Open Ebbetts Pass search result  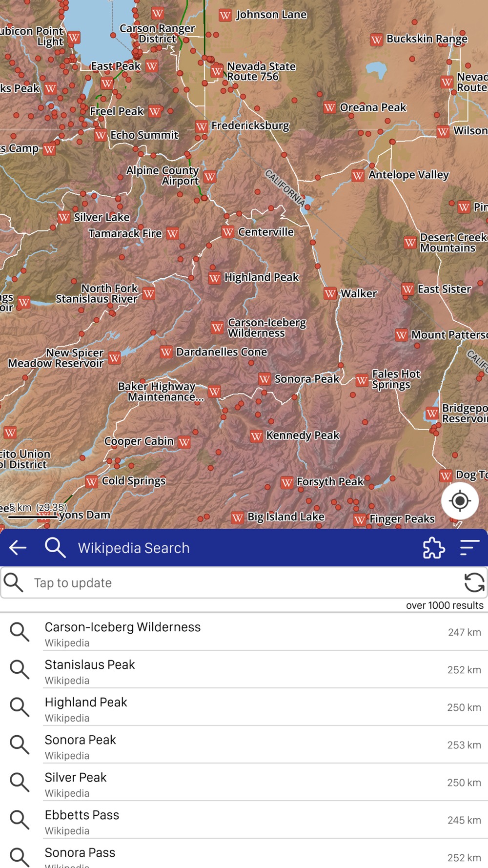pos(244,820)
